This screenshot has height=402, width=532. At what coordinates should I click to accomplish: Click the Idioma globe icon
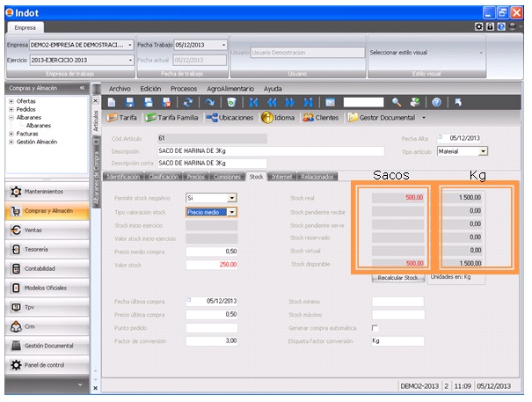click(267, 117)
